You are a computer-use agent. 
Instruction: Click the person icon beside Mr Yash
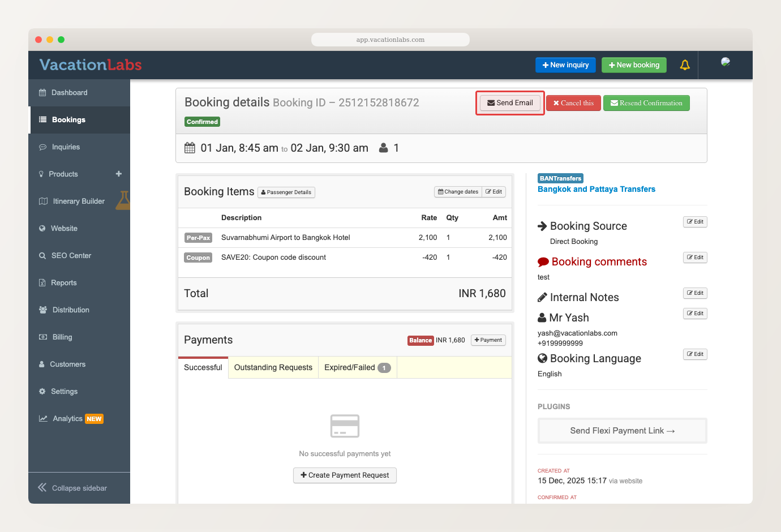click(x=542, y=318)
